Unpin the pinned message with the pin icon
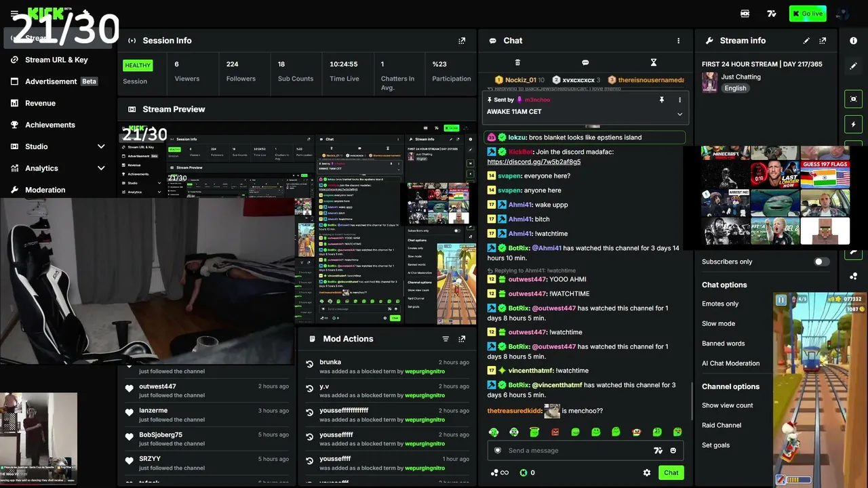 point(662,100)
